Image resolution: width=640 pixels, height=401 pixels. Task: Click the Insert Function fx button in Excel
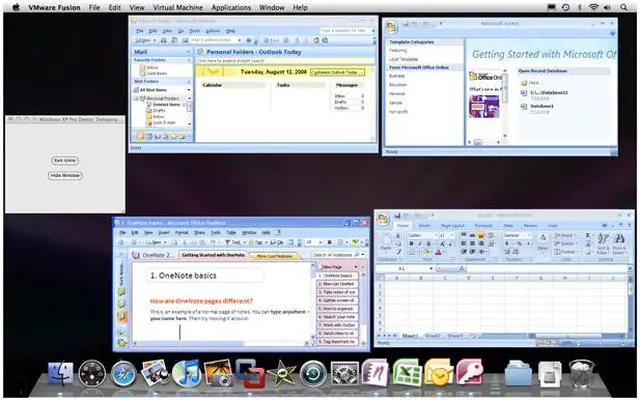(x=461, y=269)
